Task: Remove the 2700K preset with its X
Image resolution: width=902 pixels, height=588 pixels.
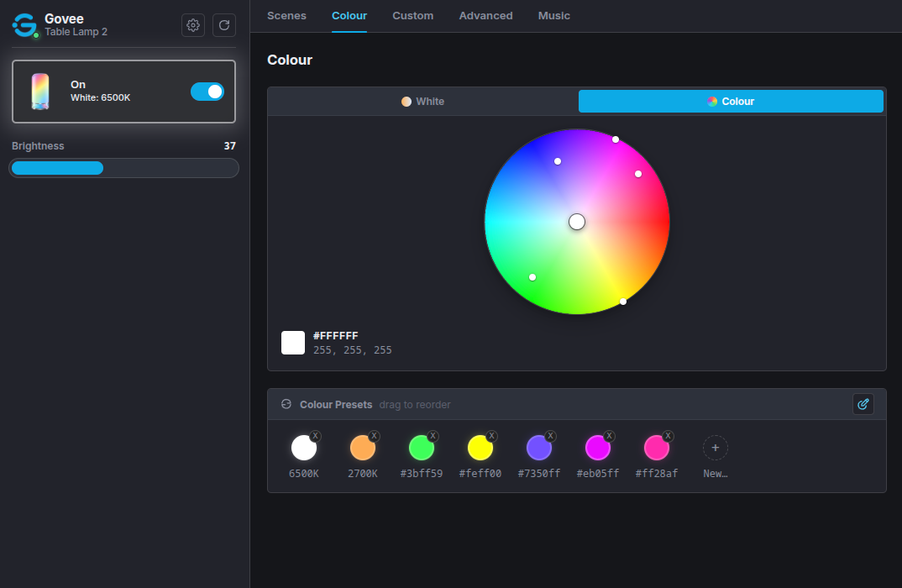Action: click(374, 435)
